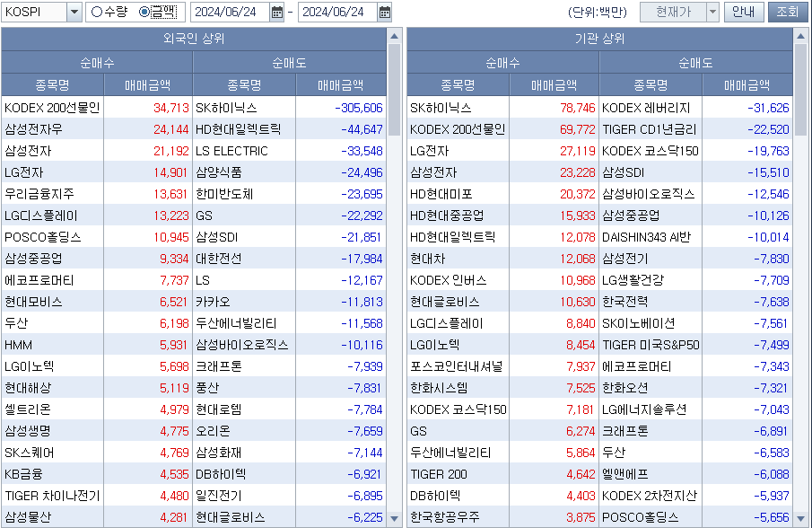812x528 pixels.
Task: Click the -305,606 amount cell
Action: point(341,108)
